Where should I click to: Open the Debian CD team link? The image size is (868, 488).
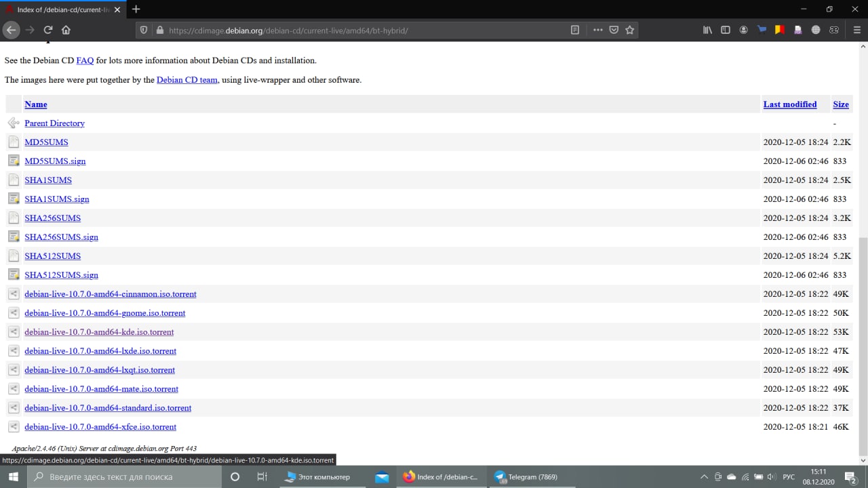(x=187, y=80)
